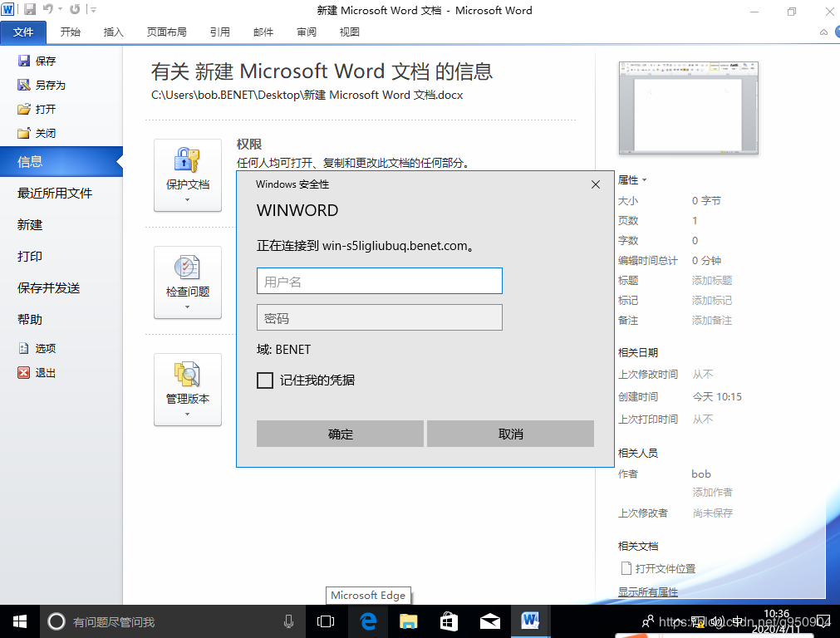Image resolution: width=840 pixels, height=638 pixels.
Task: Close the Windows 安全性 dialog
Action: click(x=595, y=184)
